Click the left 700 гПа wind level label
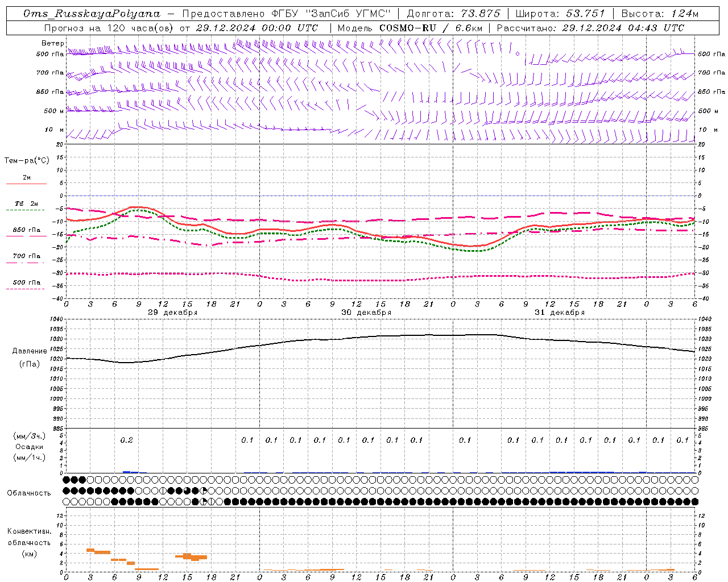The width and height of the screenshot is (728, 582). coord(50,73)
